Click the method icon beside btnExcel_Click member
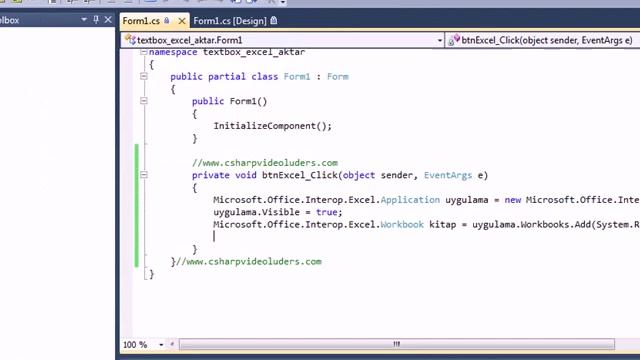640x360 pixels. coord(454,40)
